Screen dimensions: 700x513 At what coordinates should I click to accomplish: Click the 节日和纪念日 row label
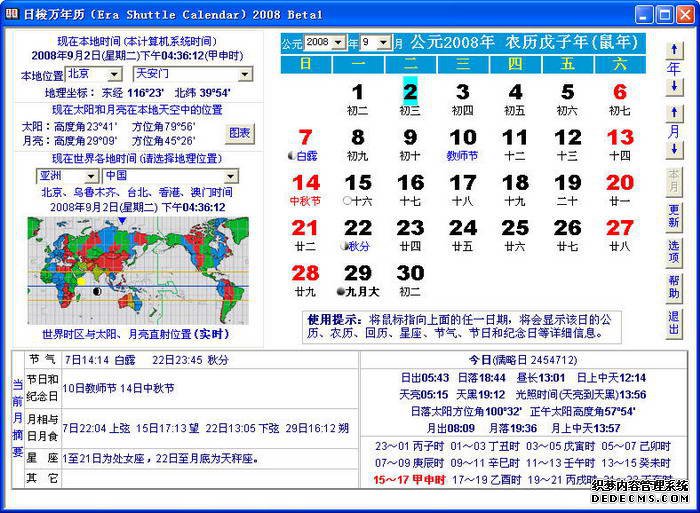coord(42,388)
